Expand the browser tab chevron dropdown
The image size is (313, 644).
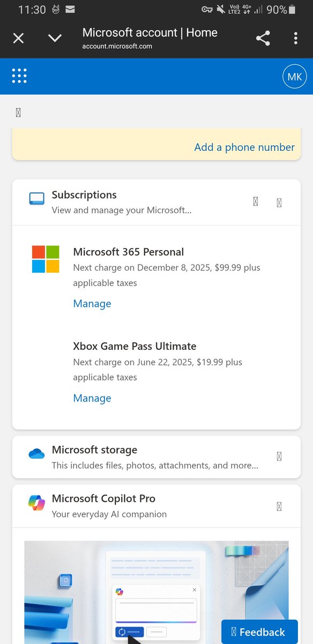click(x=55, y=38)
